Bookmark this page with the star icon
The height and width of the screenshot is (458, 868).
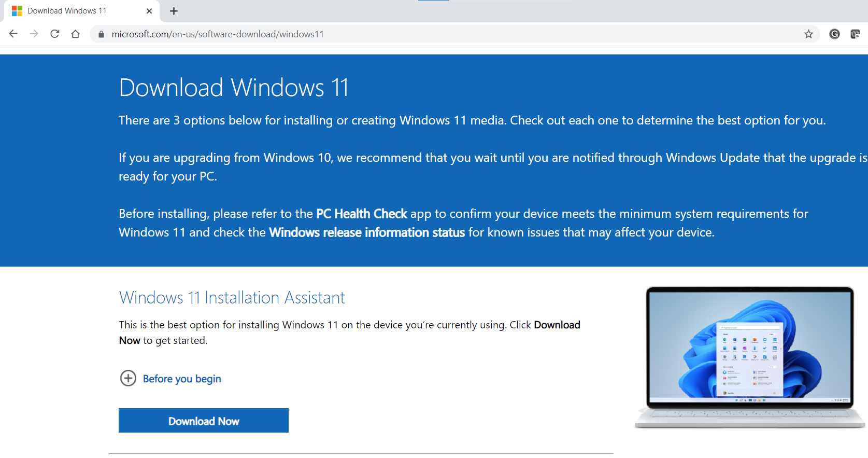(808, 34)
